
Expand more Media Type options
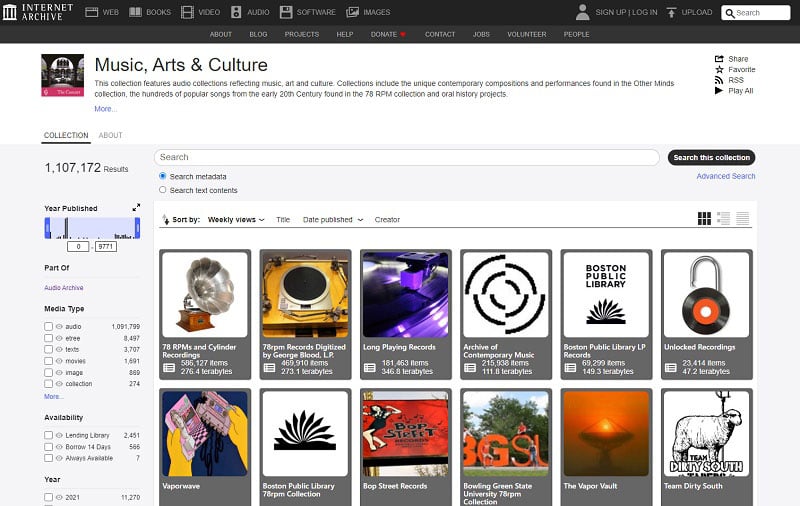(54, 396)
